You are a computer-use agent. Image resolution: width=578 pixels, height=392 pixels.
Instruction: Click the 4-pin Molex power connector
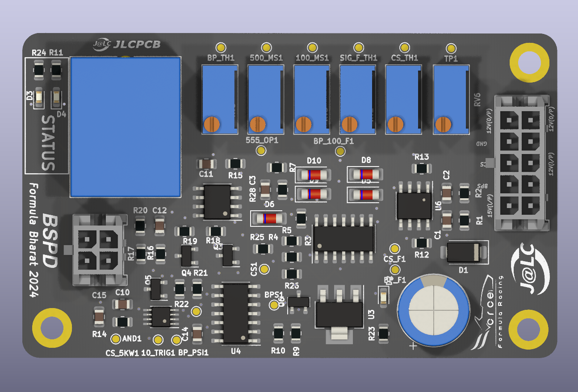click(x=97, y=250)
